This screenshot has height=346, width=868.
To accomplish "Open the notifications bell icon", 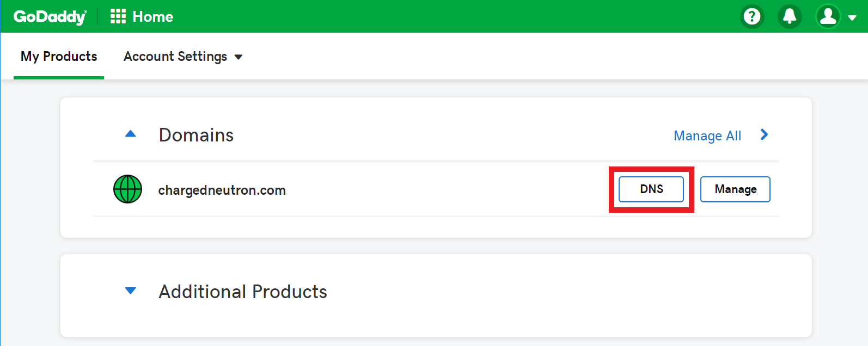I will click(789, 16).
